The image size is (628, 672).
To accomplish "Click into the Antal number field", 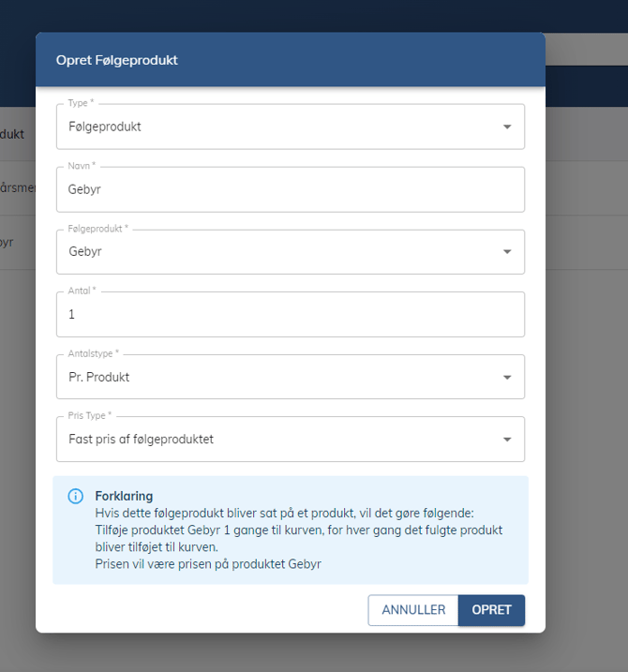I will click(291, 315).
